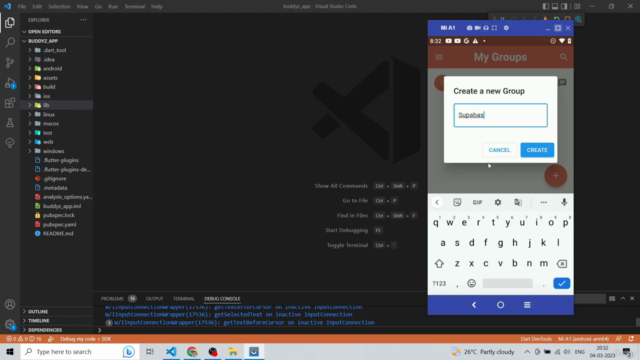Open Chrome from the taskbar

coord(192,351)
